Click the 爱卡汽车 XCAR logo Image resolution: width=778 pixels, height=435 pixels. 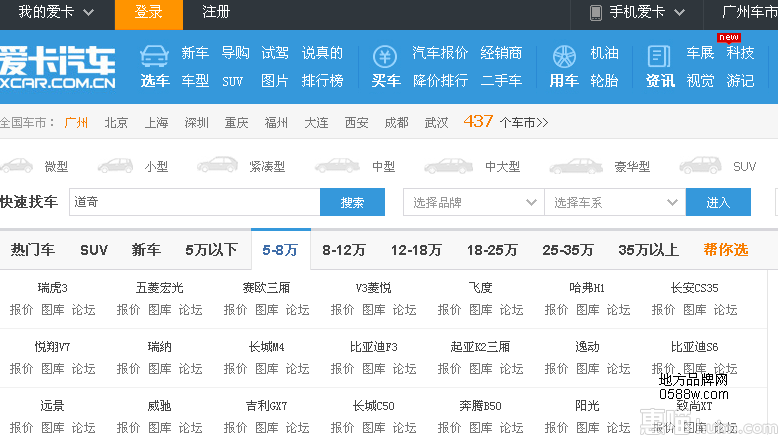click(x=58, y=67)
